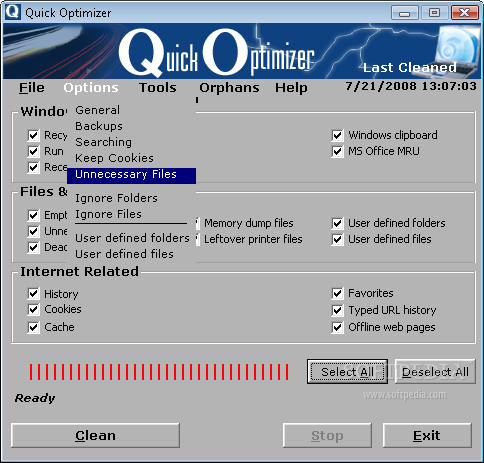Click the red progress bar
This screenshot has height=463, width=484.
(159, 372)
